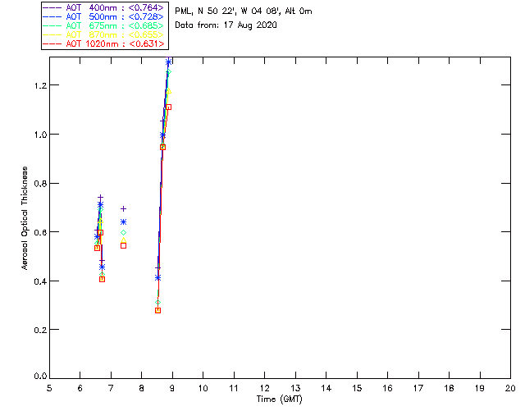Click the isolated red square marker near 7.4 GMT

pos(123,245)
